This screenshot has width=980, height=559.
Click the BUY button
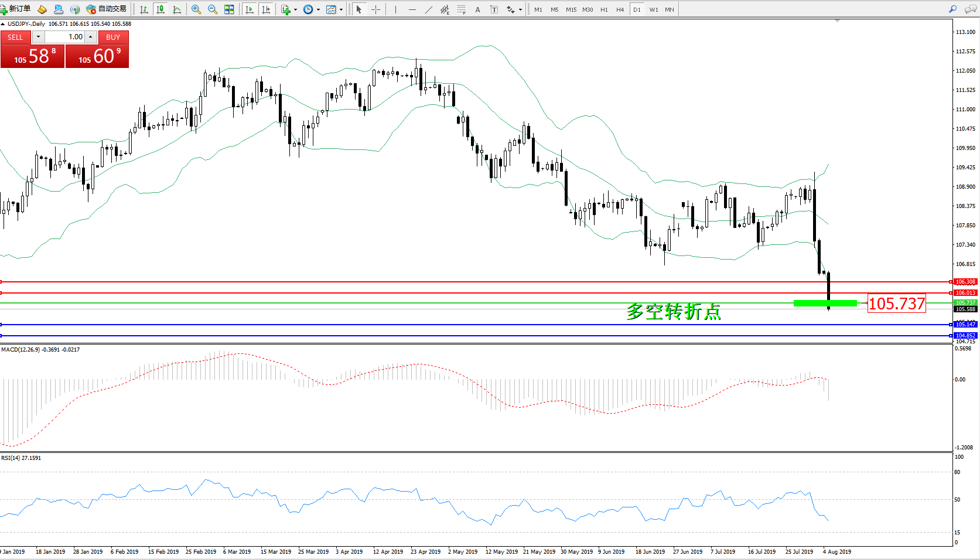point(113,37)
